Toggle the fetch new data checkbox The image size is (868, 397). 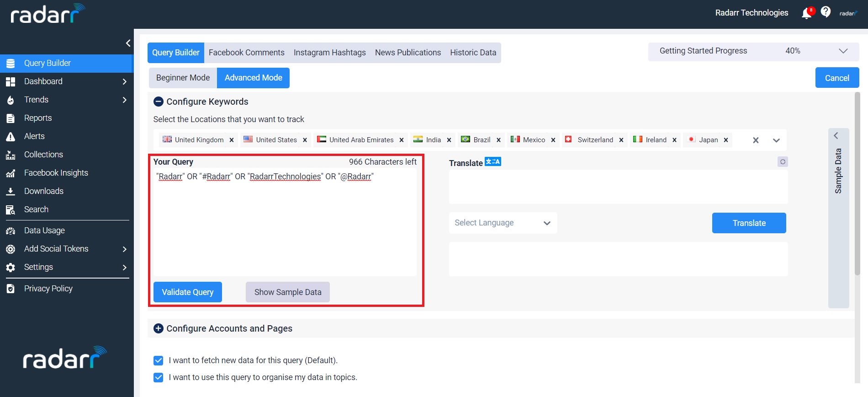[159, 360]
